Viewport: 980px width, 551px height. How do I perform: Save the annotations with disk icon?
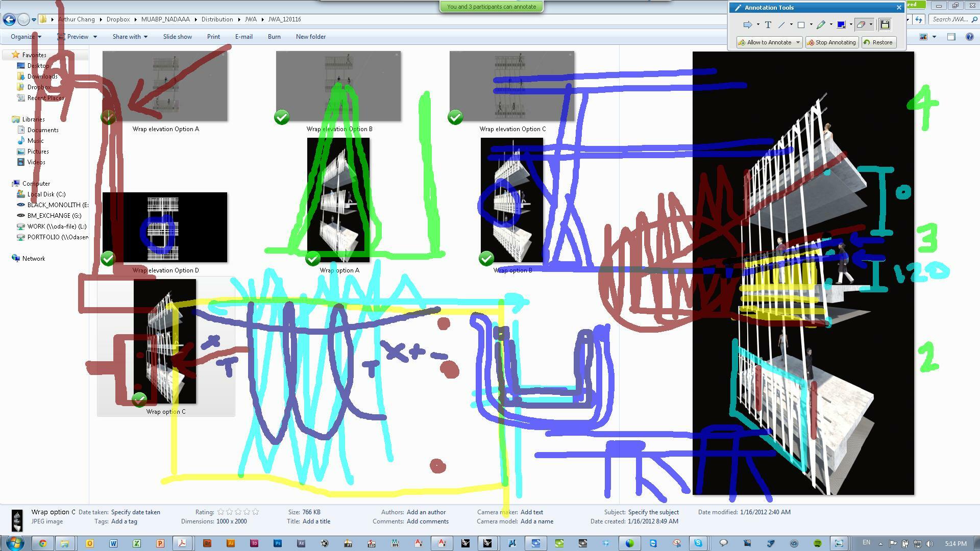click(885, 24)
